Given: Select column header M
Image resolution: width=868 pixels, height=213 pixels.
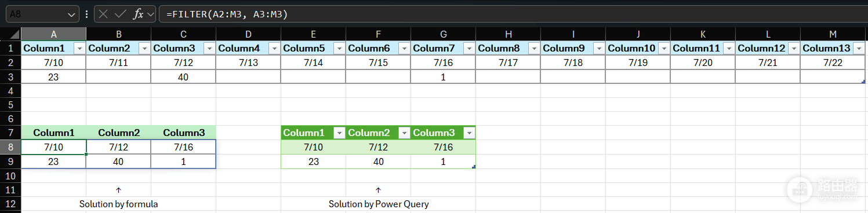Looking at the screenshot, I should (x=833, y=34).
